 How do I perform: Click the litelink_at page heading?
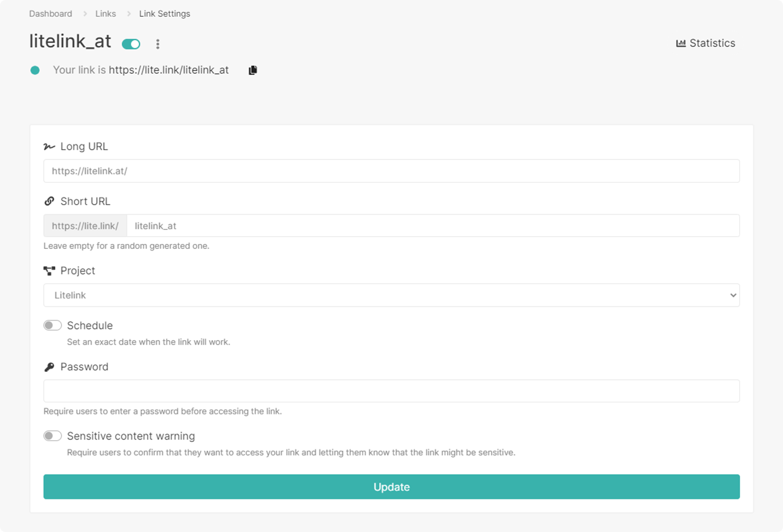coord(70,41)
